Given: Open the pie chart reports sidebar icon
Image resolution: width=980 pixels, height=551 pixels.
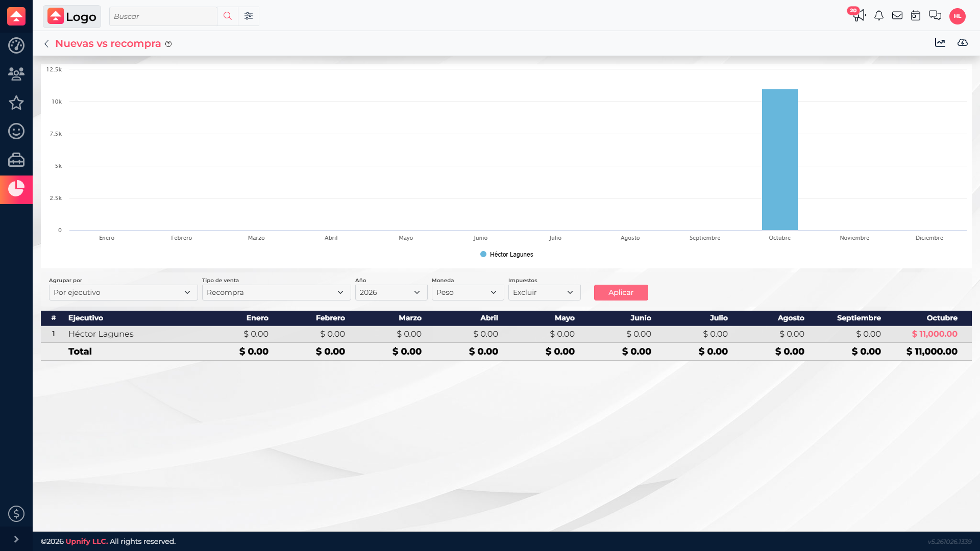Looking at the screenshot, I should 16,189.
